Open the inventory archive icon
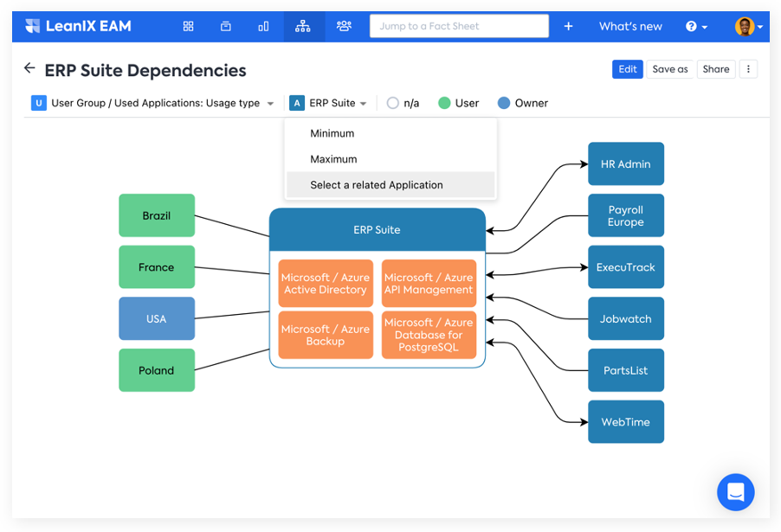781x532 pixels. click(x=226, y=26)
